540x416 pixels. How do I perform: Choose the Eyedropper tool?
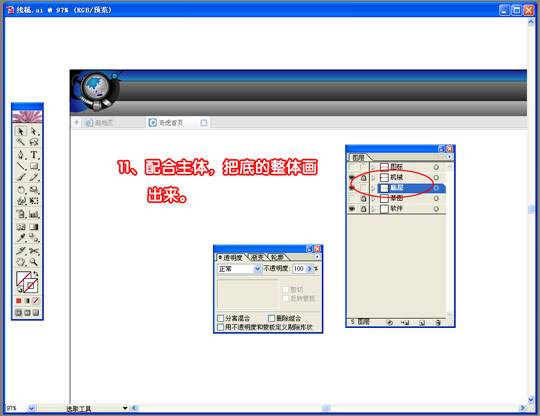tap(21, 238)
